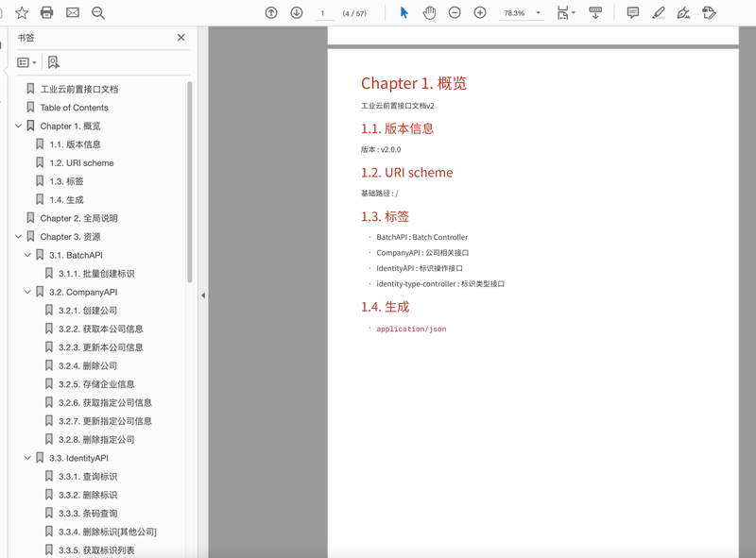Viewport: 756px width, 558px height.
Task: Jump to bookmark 3.1.1. 批量创建标识
Action: click(x=96, y=274)
